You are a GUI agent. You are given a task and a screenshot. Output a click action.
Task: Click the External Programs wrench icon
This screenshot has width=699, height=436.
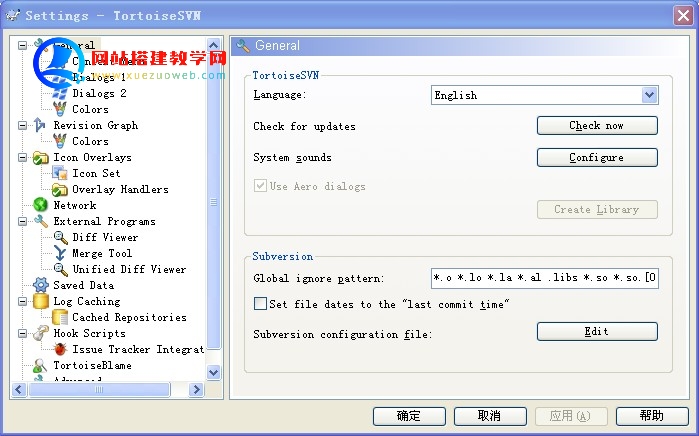click(41, 221)
